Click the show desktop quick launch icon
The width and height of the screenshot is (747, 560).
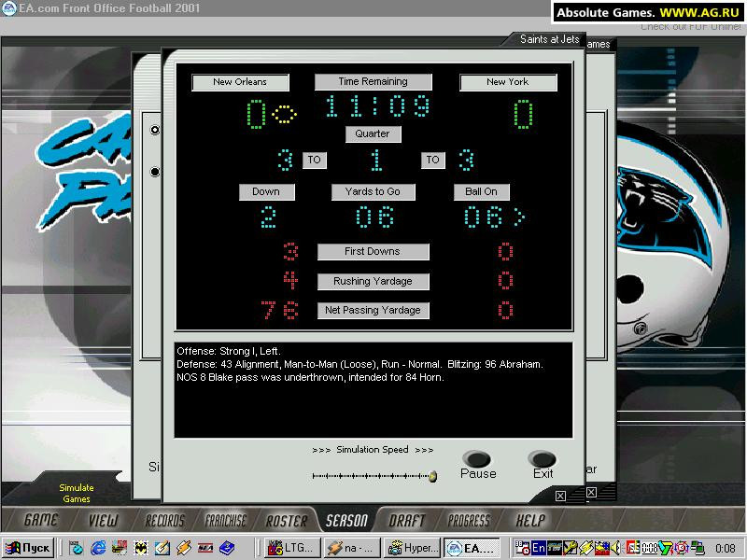click(77, 548)
